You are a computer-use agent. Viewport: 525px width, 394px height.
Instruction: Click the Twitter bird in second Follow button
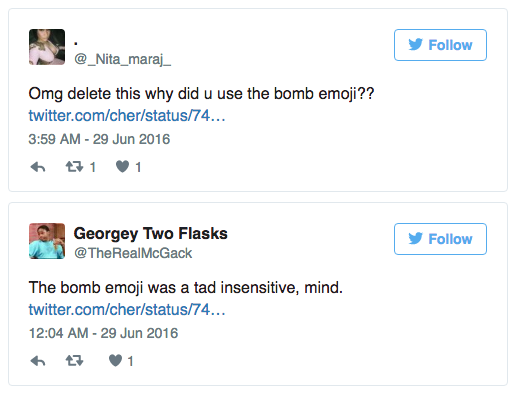(416, 239)
